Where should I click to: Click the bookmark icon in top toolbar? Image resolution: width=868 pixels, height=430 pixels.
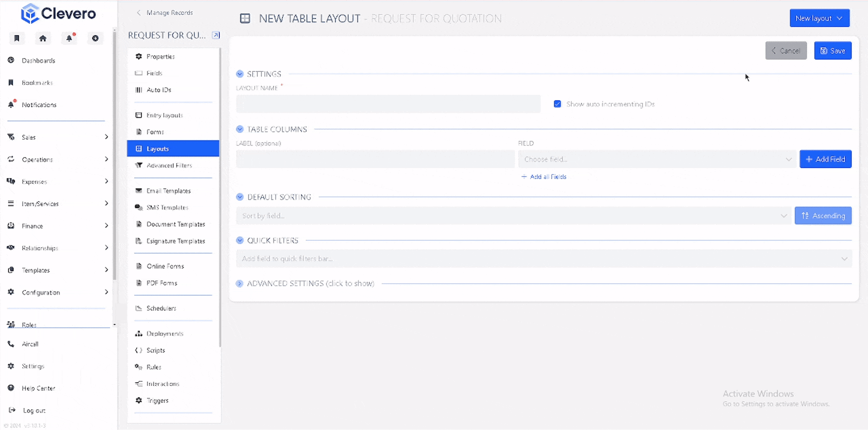17,38
